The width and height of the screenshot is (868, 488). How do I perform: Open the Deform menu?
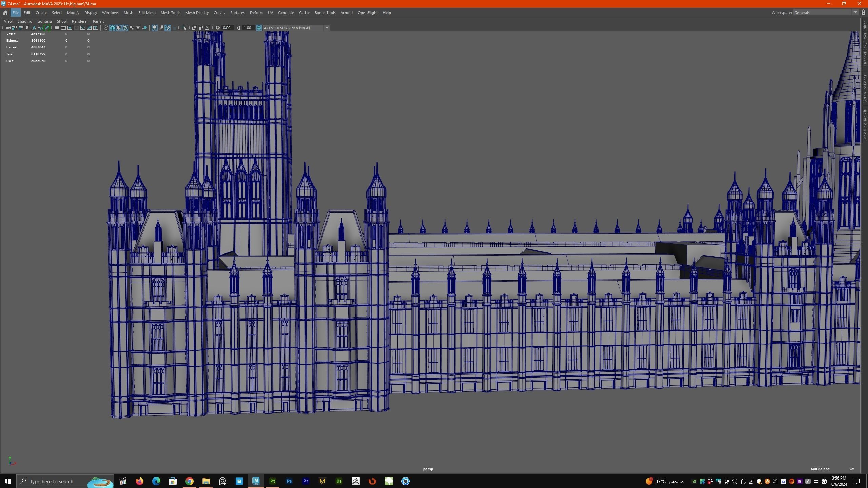tap(256, 13)
